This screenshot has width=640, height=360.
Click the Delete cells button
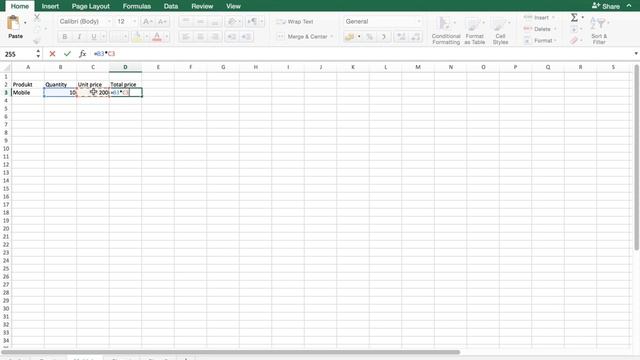(x=539, y=29)
